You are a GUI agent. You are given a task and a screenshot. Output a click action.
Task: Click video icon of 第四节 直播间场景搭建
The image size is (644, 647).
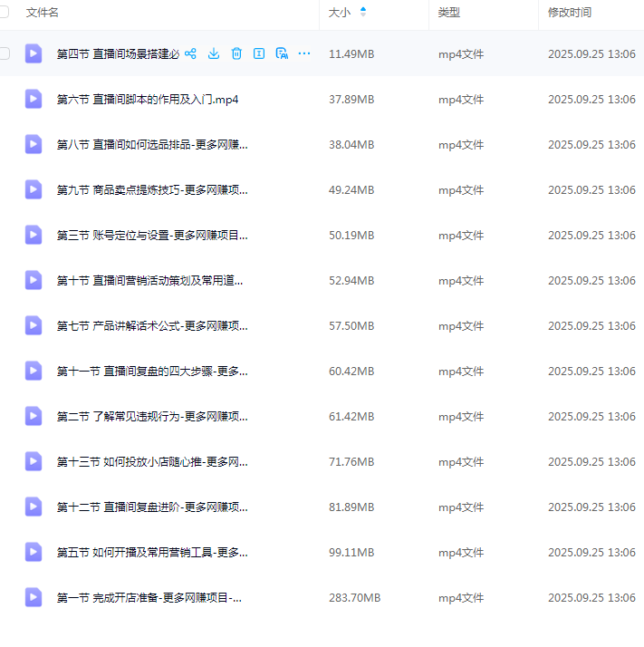click(34, 53)
